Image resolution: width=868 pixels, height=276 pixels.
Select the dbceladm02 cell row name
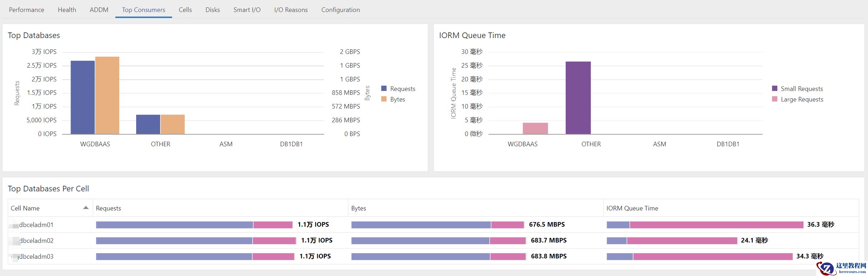click(x=36, y=241)
